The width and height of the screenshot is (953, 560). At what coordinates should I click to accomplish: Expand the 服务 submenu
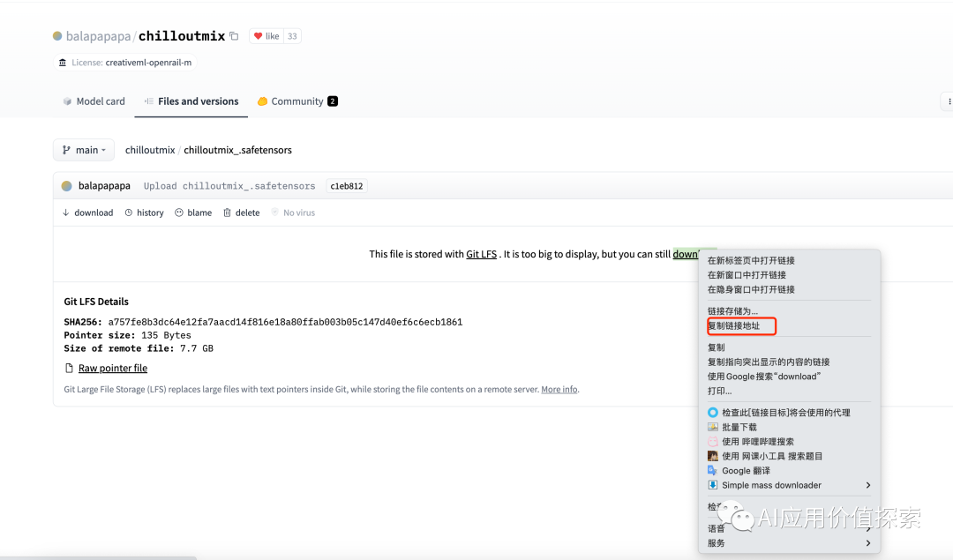(x=789, y=543)
